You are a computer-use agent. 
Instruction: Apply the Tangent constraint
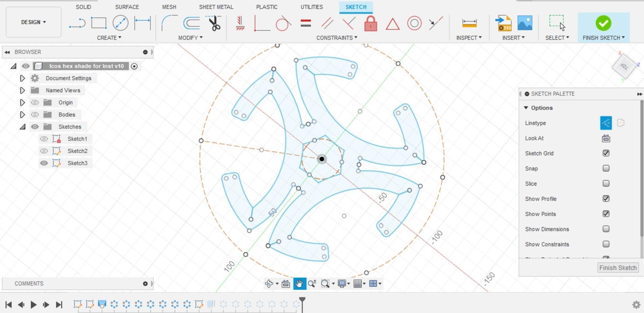point(283,23)
